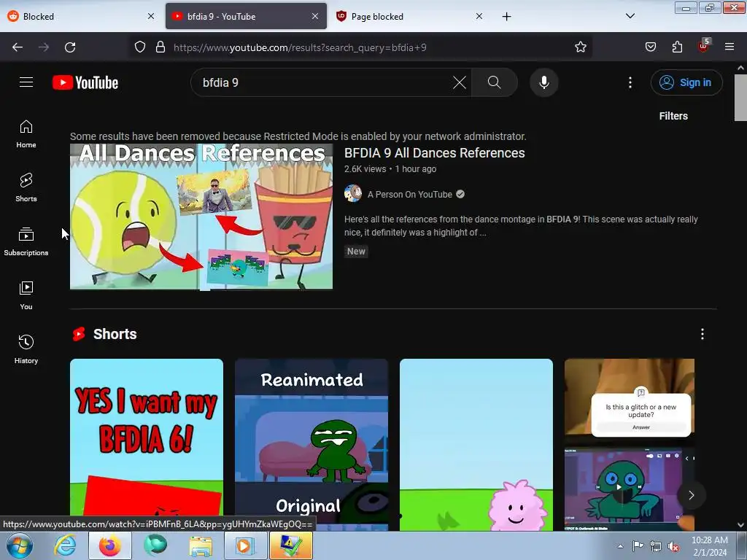Image resolution: width=747 pixels, height=560 pixels.
Task: Click the network tray icon
Action: click(656, 546)
